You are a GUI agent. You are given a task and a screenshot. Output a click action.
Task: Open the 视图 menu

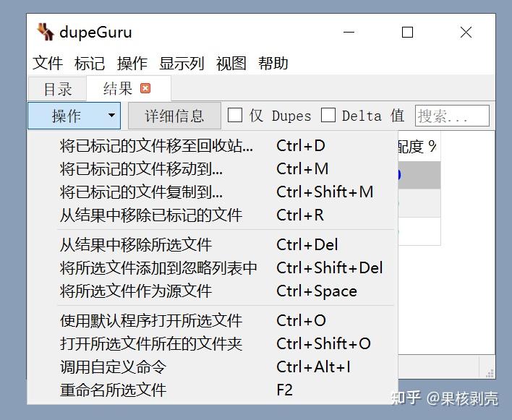(231, 63)
